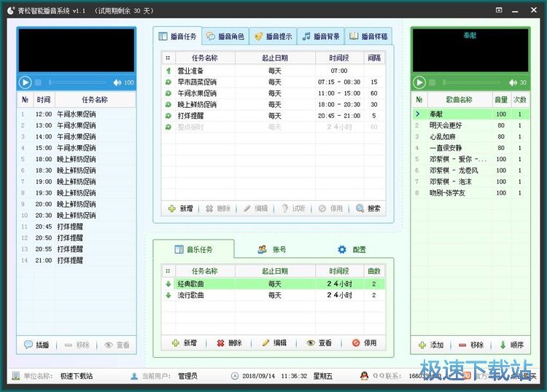Viewport: 547px width, 392px height.
Task: Select song 明天会更好 in playlist
Action: (x=445, y=125)
